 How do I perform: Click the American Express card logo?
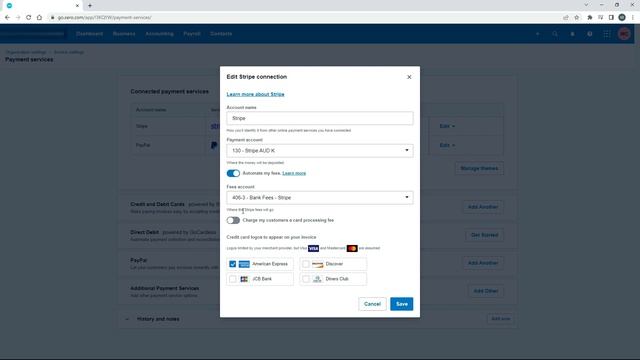[x=244, y=264]
